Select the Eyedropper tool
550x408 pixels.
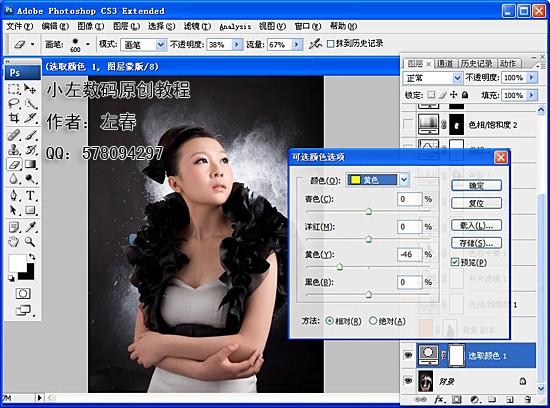[30, 227]
